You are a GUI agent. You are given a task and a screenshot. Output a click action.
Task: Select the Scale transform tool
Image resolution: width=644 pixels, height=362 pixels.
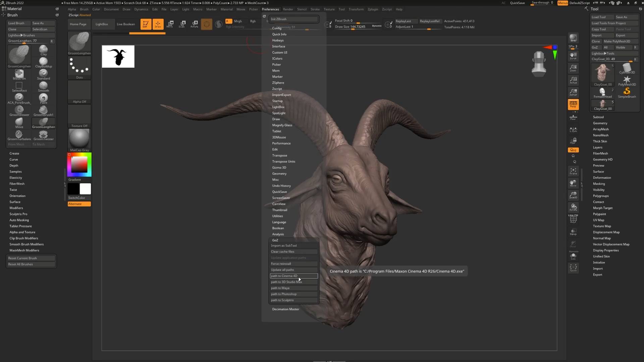coord(182,24)
